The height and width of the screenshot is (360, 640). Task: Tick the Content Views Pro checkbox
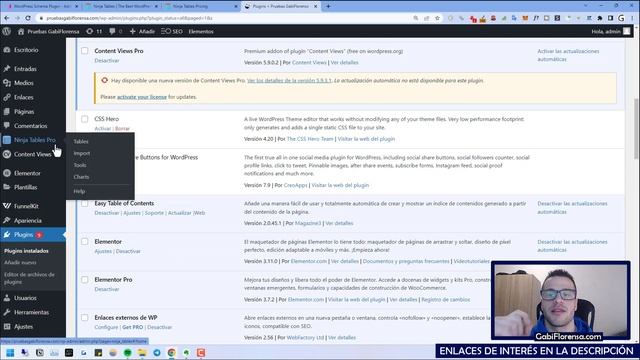(x=84, y=51)
